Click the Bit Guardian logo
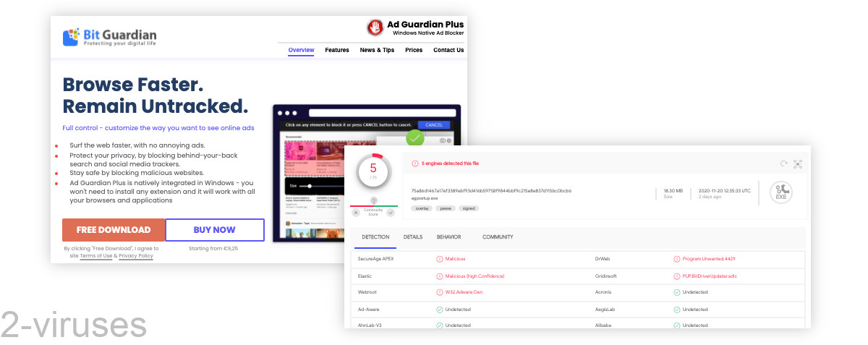Viewport: 868px width, 345px height. click(x=109, y=37)
